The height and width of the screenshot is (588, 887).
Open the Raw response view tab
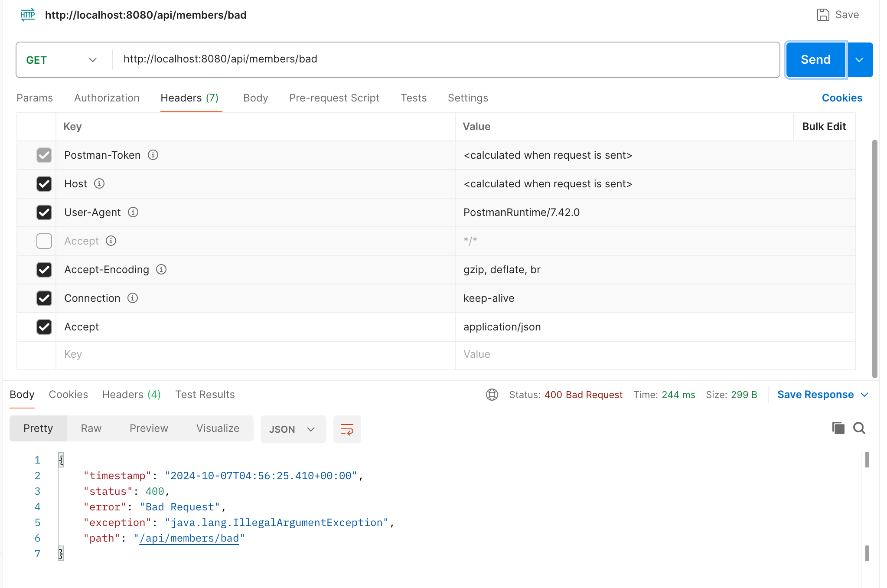coord(91,428)
